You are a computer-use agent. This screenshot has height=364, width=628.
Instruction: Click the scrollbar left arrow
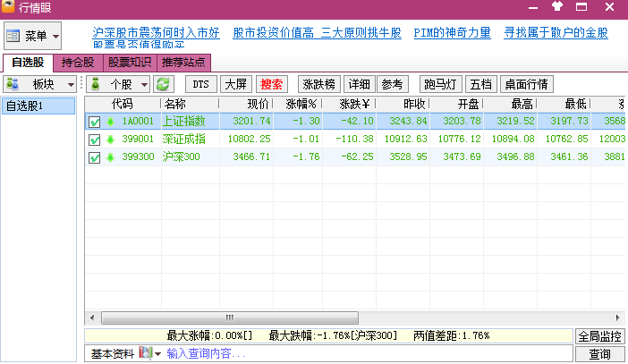92,318
